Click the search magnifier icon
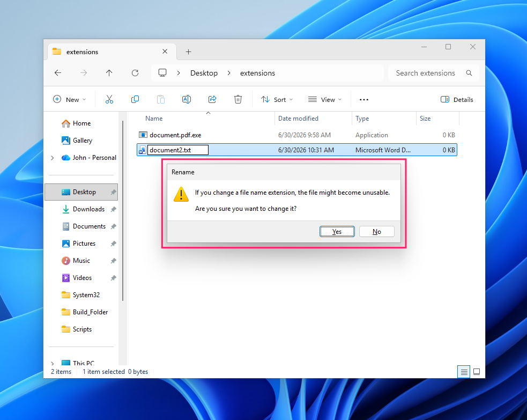This screenshot has width=527, height=420. 469,73
